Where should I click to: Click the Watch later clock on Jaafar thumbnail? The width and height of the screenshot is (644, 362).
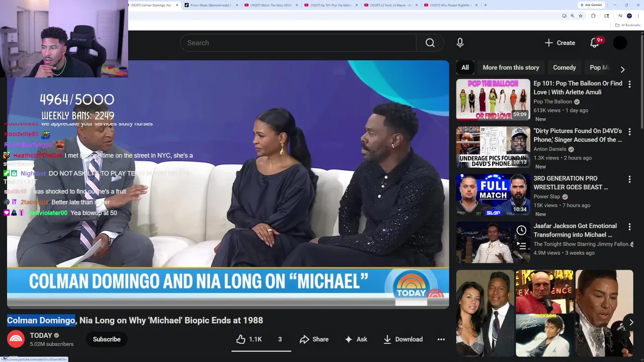(521, 230)
